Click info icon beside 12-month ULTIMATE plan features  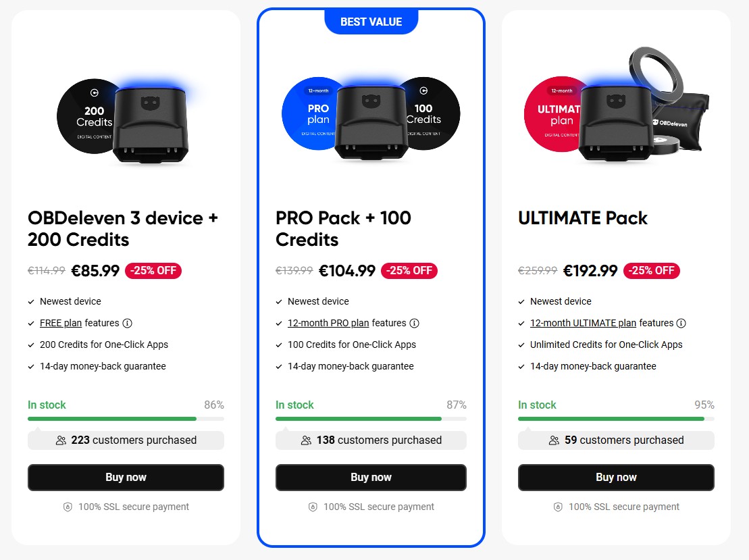681,323
